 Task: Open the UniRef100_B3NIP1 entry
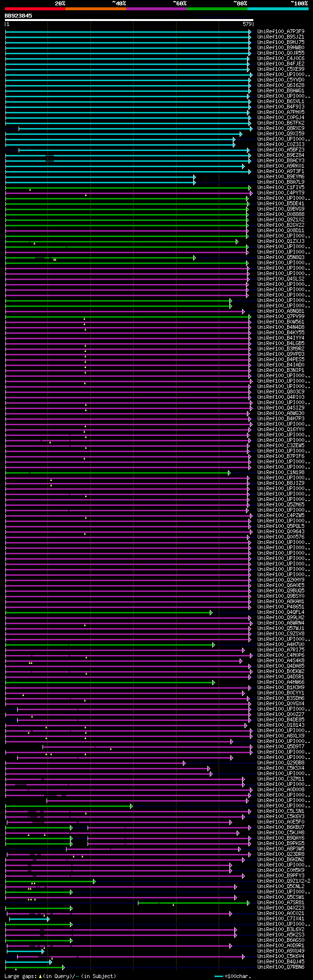281,370
